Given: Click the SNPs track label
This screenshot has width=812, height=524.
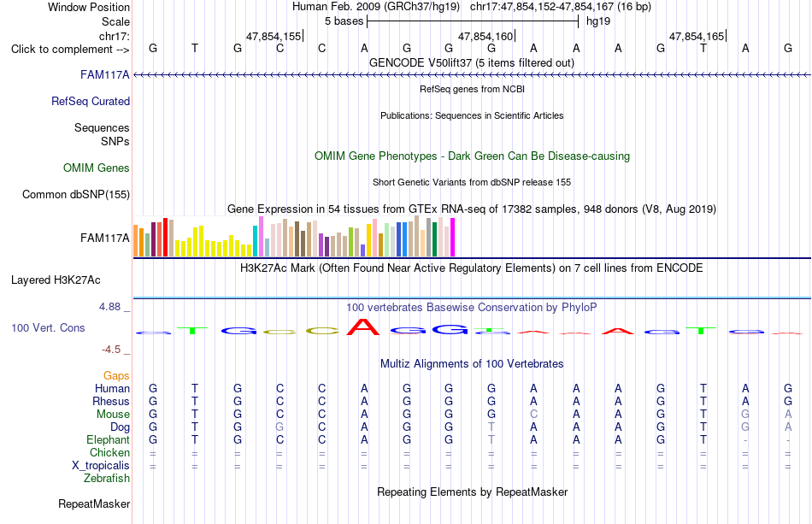Looking at the screenshot, I should click(x=115, y=141).
